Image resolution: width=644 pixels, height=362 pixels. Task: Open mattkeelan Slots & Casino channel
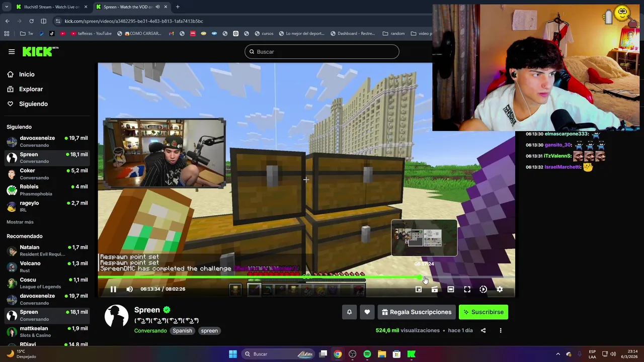tap(47, 331)
